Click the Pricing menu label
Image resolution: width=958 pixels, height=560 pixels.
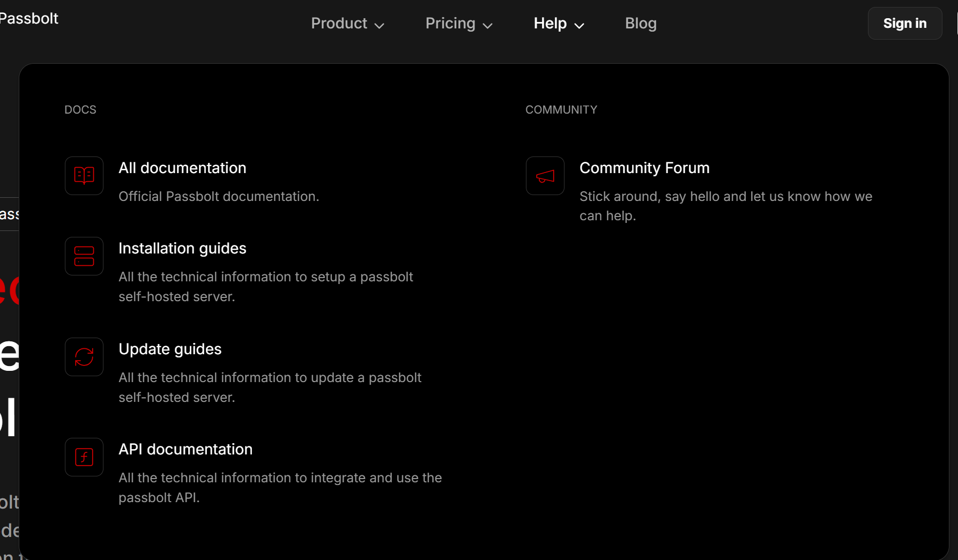(450, 24)
